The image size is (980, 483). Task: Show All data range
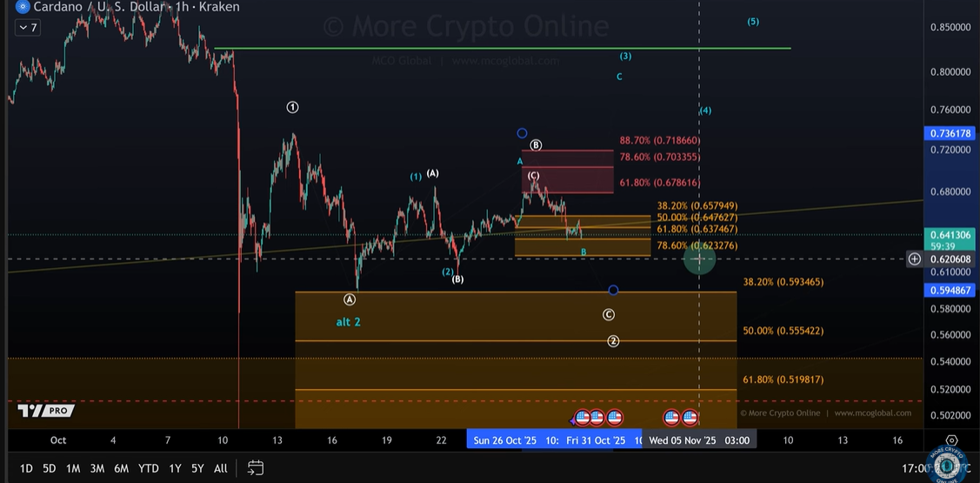pyautogui.click(x=221, y=468)
